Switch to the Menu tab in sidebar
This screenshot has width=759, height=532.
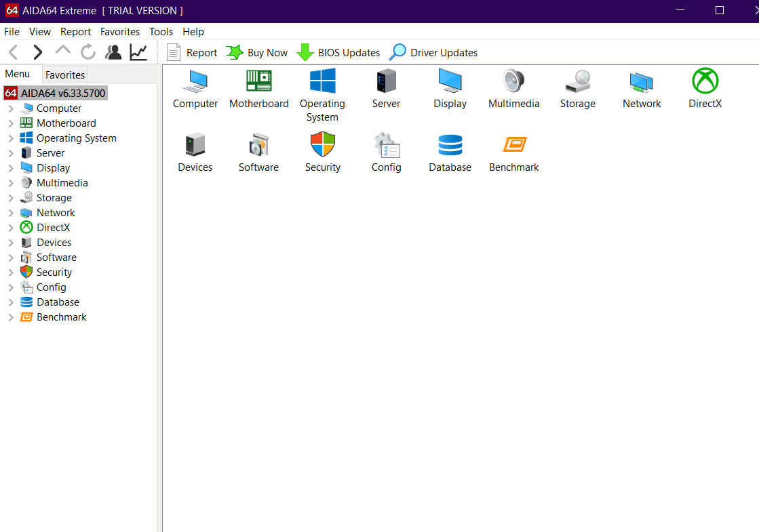[18, 73]
